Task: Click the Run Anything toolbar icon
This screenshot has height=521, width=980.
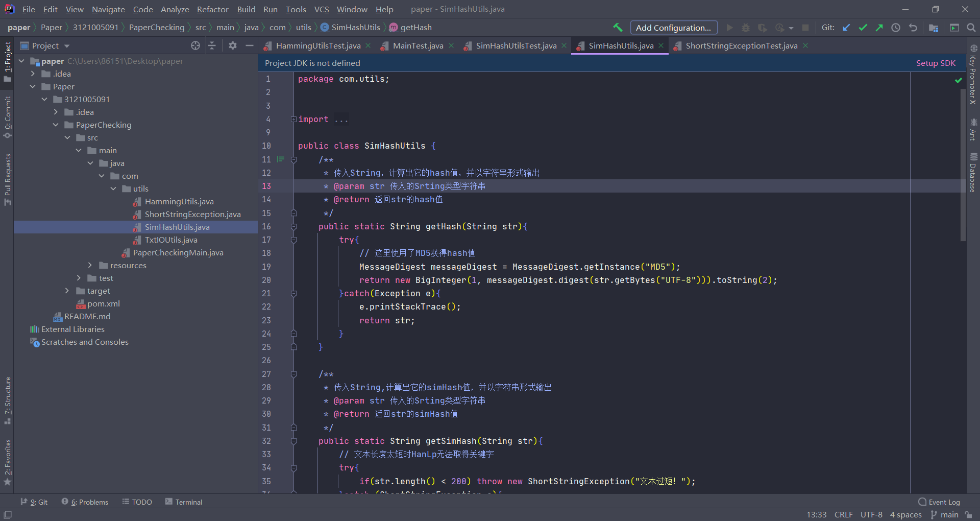Action: [954, 28]
